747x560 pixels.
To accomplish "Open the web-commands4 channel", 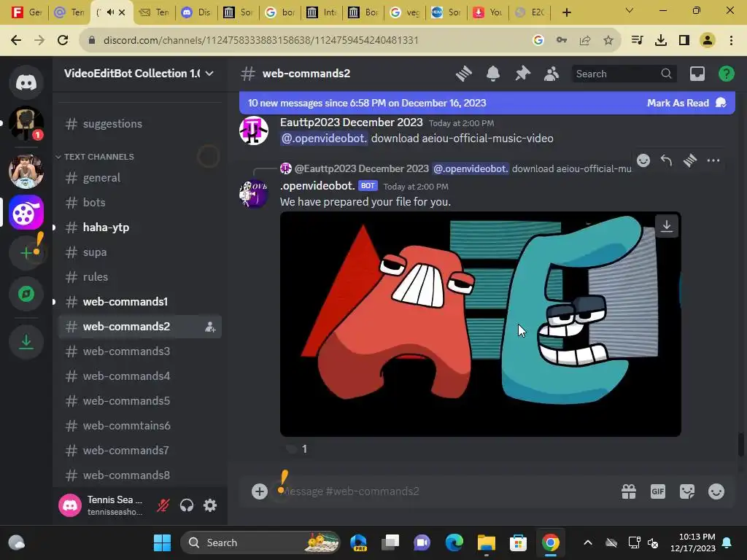I will [139, 376].
